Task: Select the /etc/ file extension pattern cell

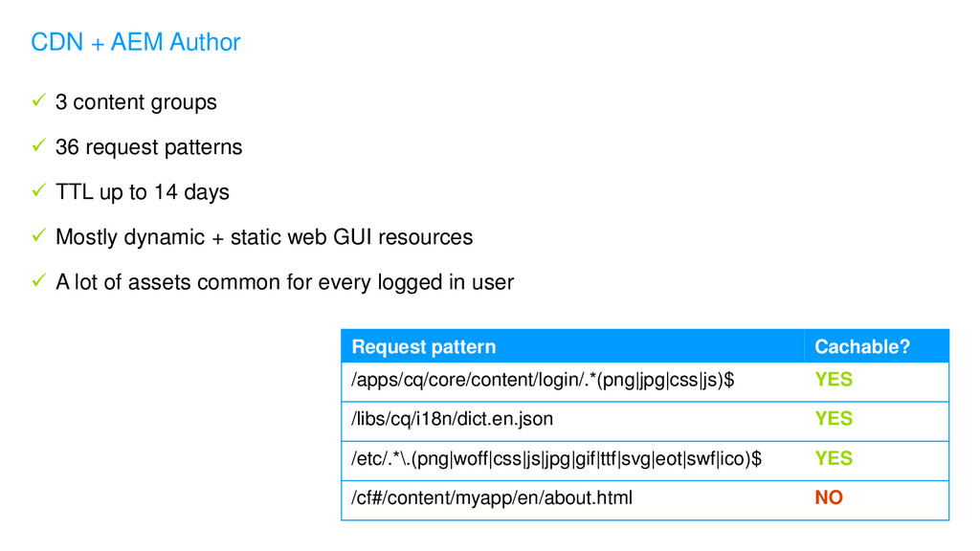Action: 572,460
